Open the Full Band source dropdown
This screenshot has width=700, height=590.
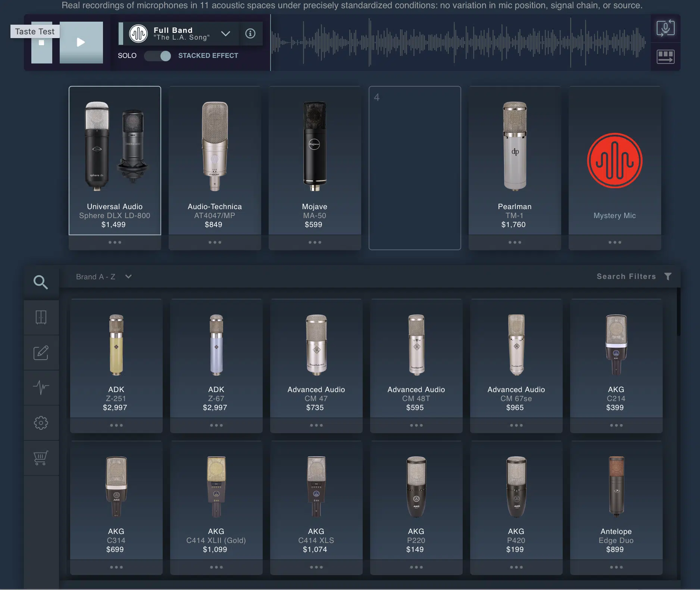click(225, 34)
